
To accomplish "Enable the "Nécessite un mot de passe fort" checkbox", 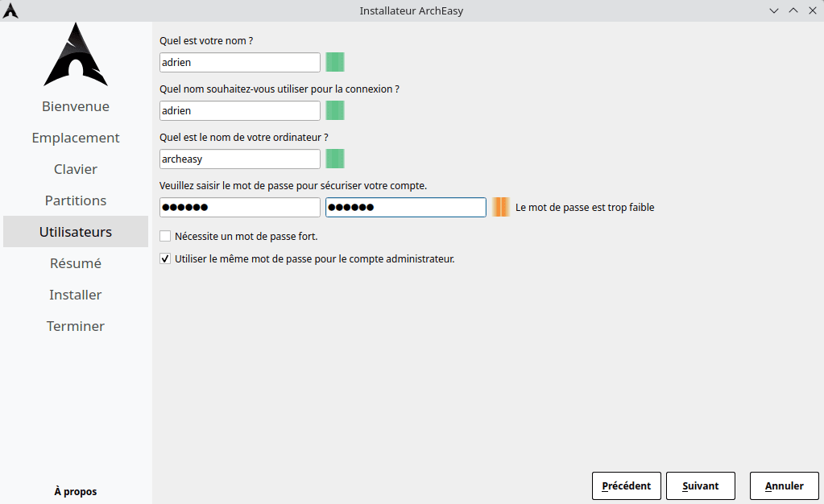I will (166, 236).
